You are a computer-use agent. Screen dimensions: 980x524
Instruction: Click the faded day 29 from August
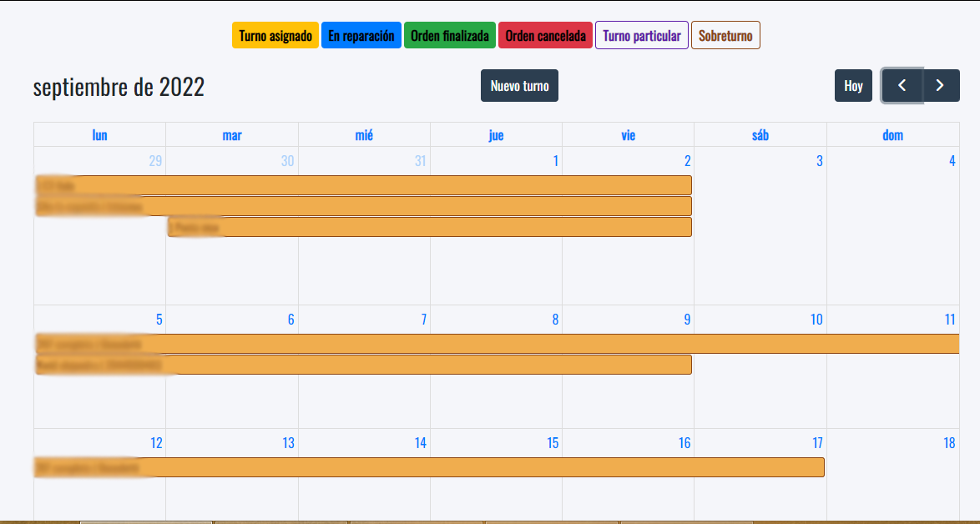(155, 160)
